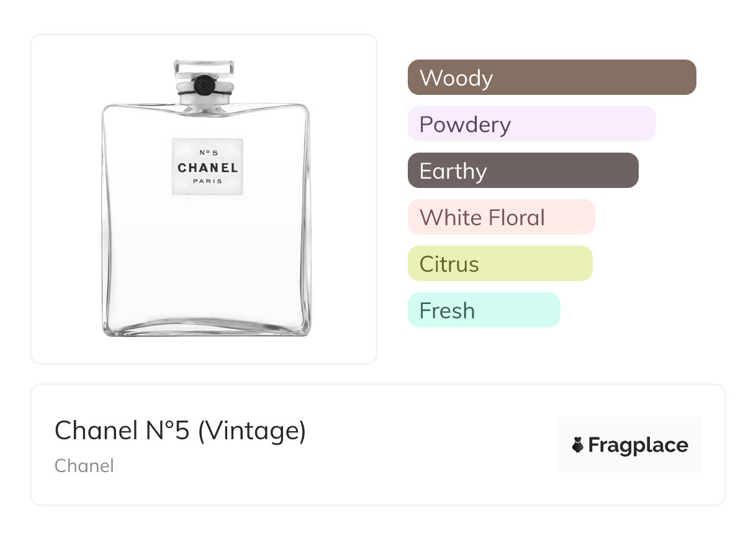This screenshot has width=756, height=536.
Task: Click the PARIS text on bottle label
Action: click(207, 181)
